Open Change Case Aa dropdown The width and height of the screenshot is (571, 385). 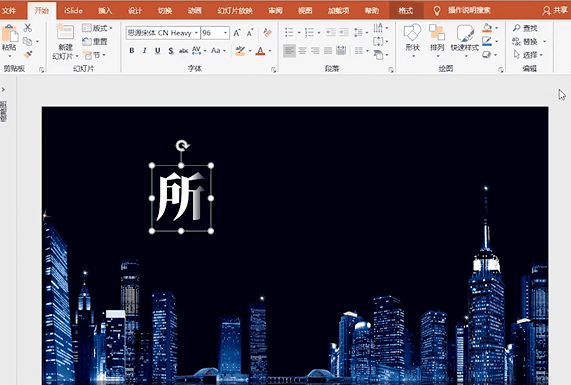(x=218, y=51)
